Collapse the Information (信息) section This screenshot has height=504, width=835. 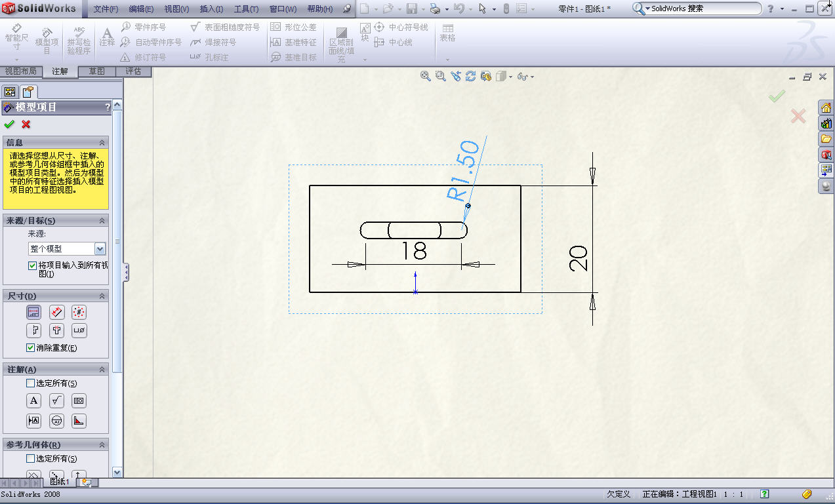pyautogui.click(x=102, y=142)
